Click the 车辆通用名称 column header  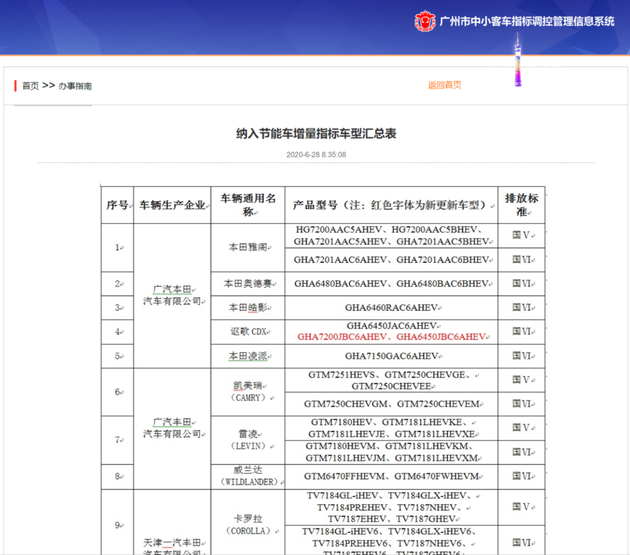pos(247,205)
